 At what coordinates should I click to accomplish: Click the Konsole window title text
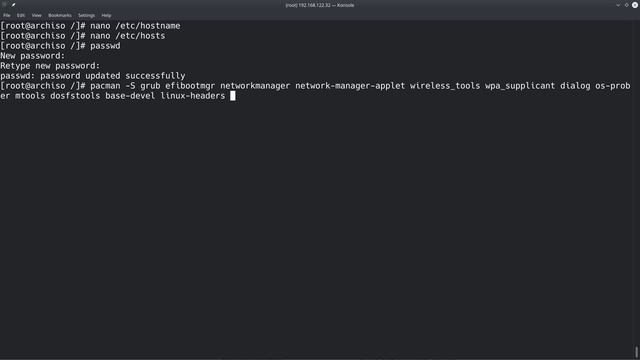(x=320, y=5)
